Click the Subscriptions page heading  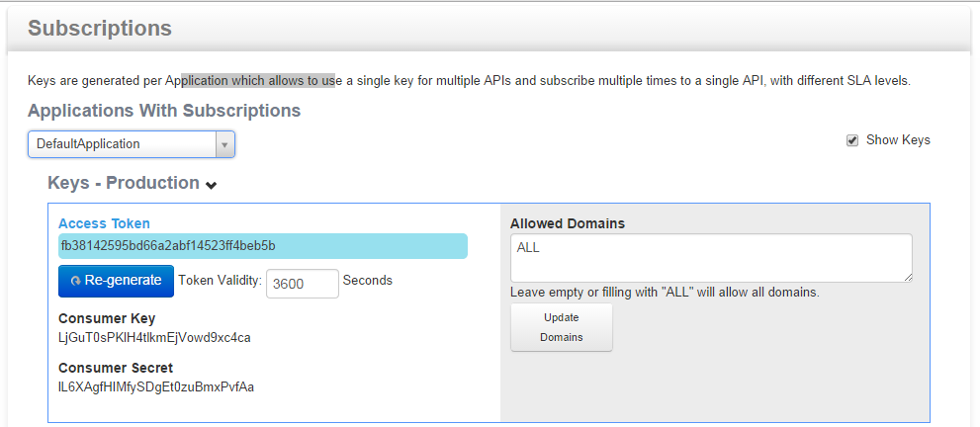coord(100,29)
